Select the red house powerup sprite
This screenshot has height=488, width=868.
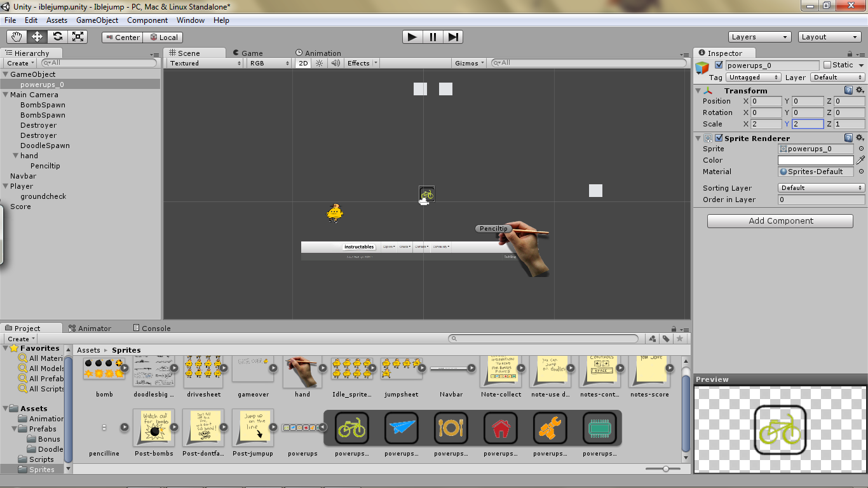click(500, 428)
